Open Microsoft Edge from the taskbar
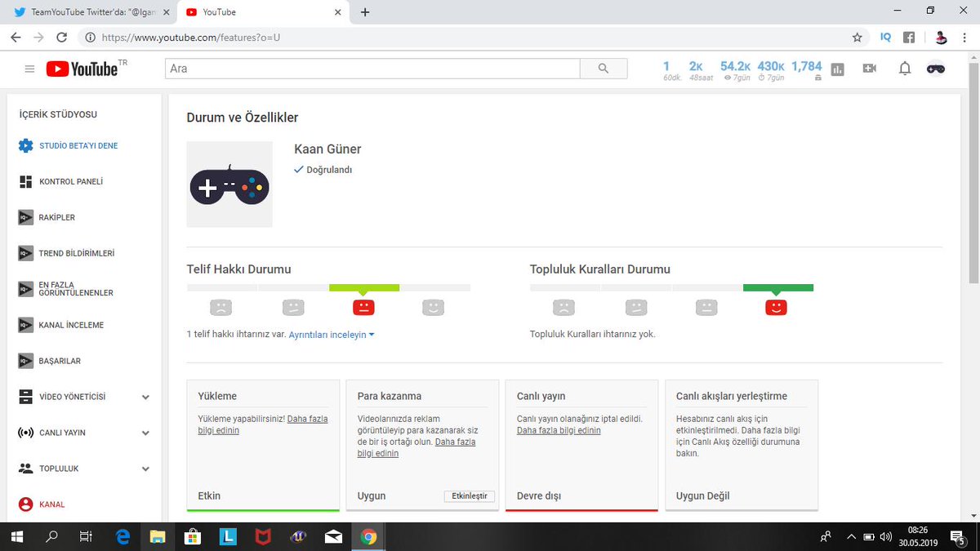 (123, 536)
